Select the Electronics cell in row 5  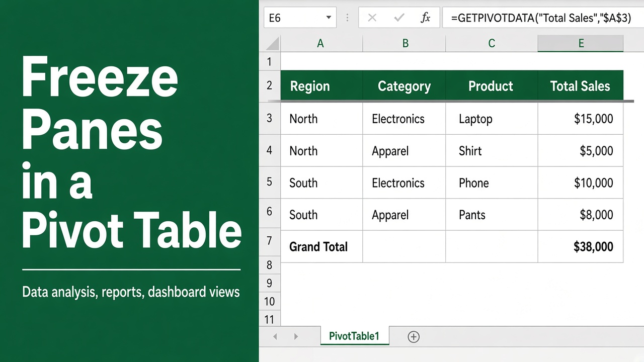(x=404, y=183)
